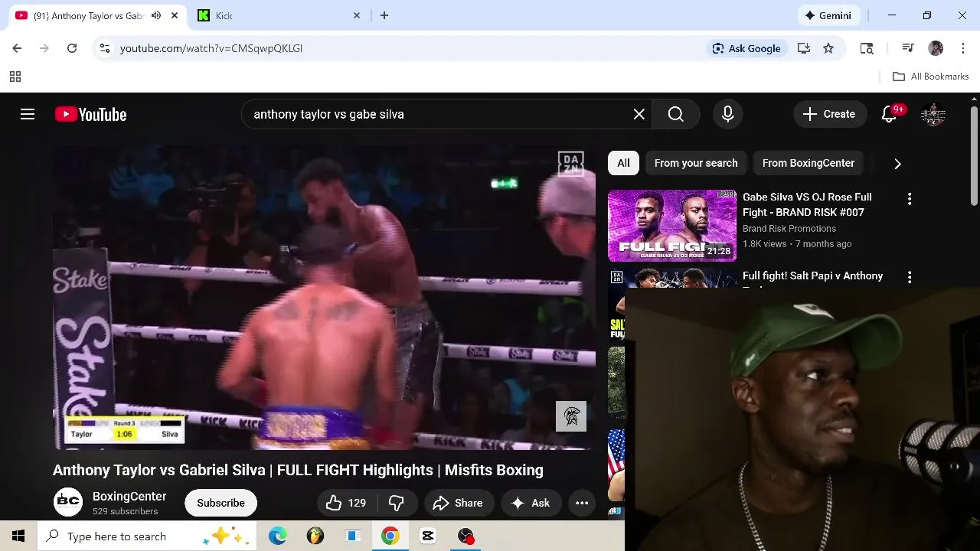Select the Anthony Taylor vs Gabe tab
The image size is (980, 551).
point(88,15)
